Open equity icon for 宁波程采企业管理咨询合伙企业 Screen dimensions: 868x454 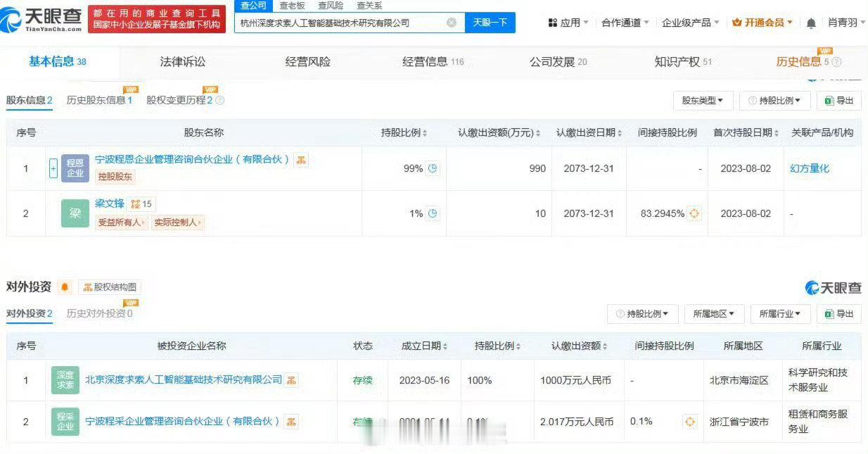click(291, 422)
